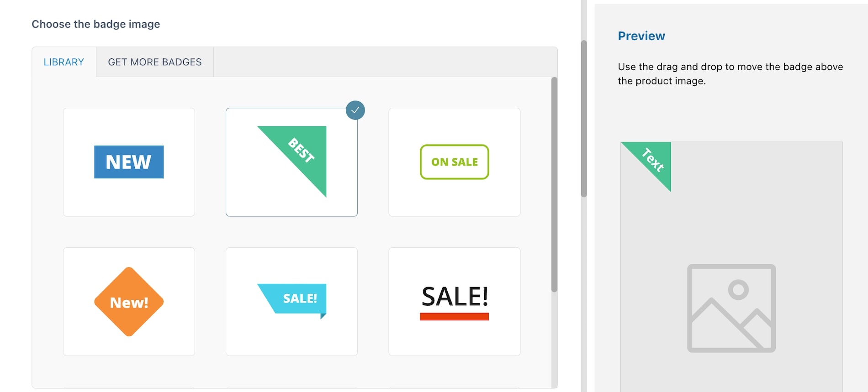The height and width of the screenshot is (392, 868).
Task: Click the drag and drop instruction text
Action: [x=730, y=73]
